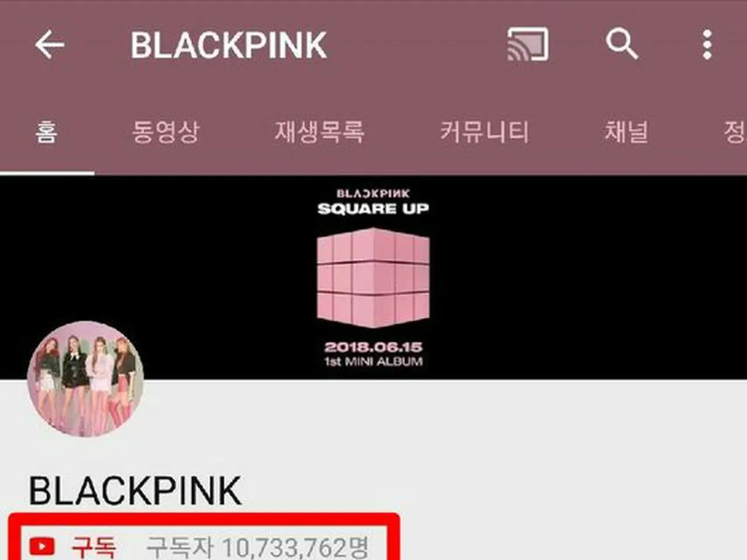Open the 재생목록 tab
The image size is (747, 560).
point(320,132)
